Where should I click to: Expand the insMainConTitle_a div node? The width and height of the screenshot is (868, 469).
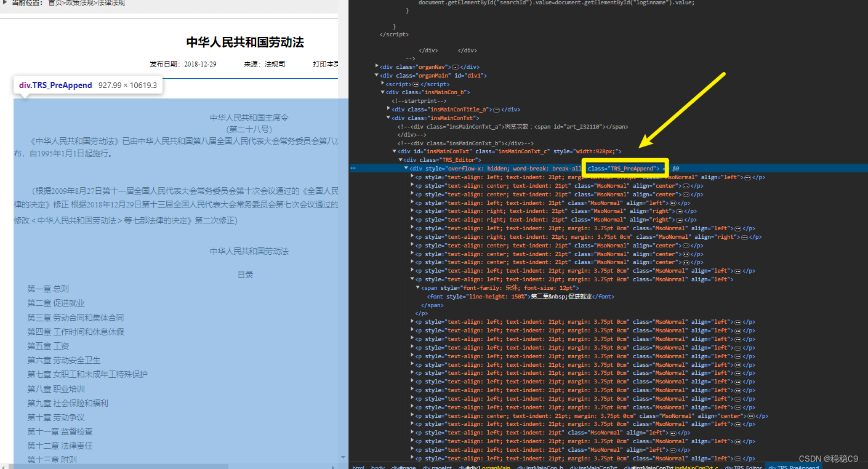tap(388, 109)
